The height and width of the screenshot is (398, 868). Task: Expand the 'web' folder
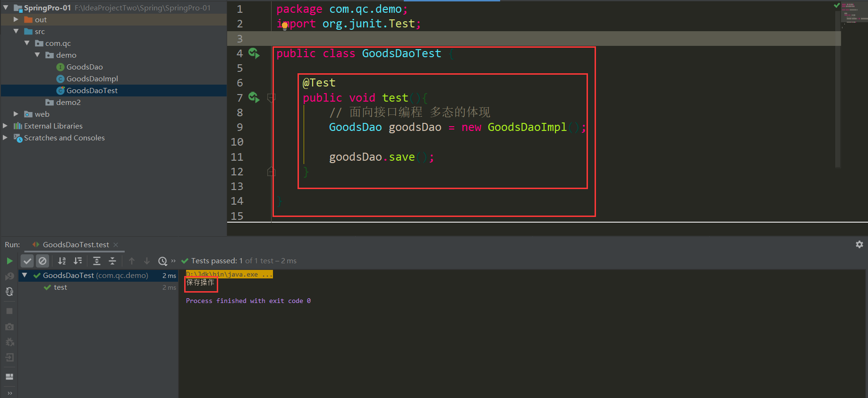tap(16, 114)
